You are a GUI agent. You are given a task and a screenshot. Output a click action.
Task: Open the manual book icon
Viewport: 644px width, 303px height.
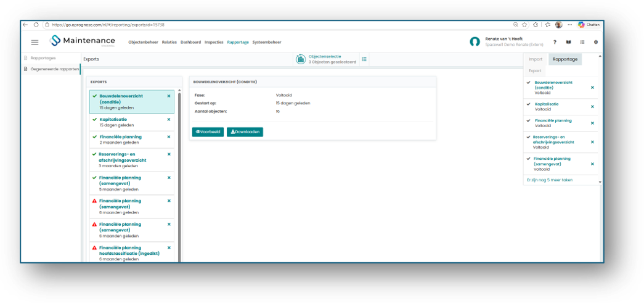568,42
